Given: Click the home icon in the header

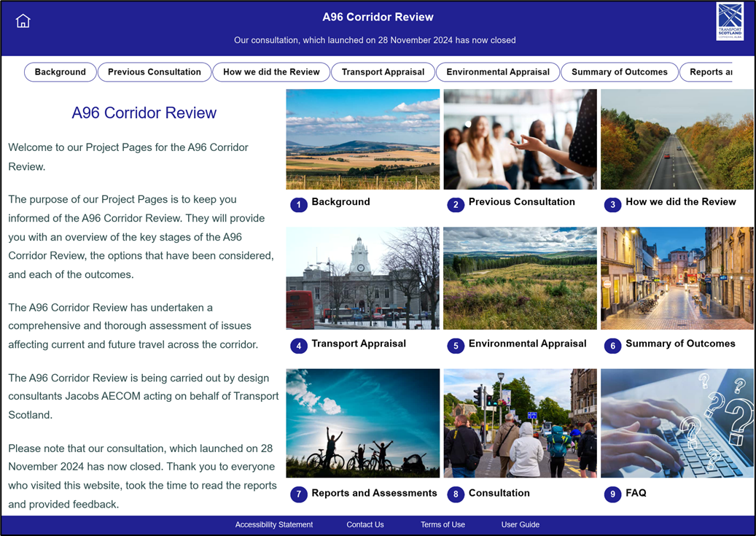Looking at the screenshot, I should (x=23, y=20).
